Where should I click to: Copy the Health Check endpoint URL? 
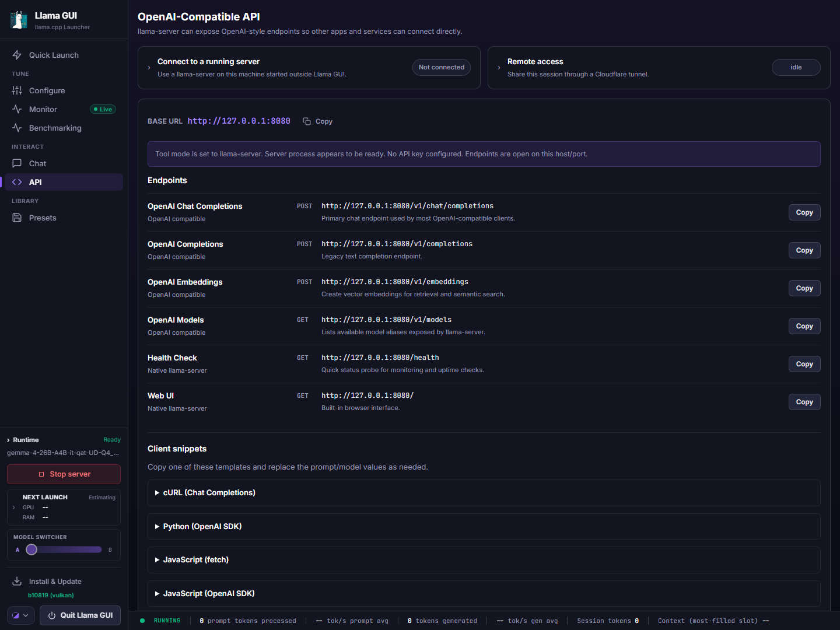pos(804,364)
